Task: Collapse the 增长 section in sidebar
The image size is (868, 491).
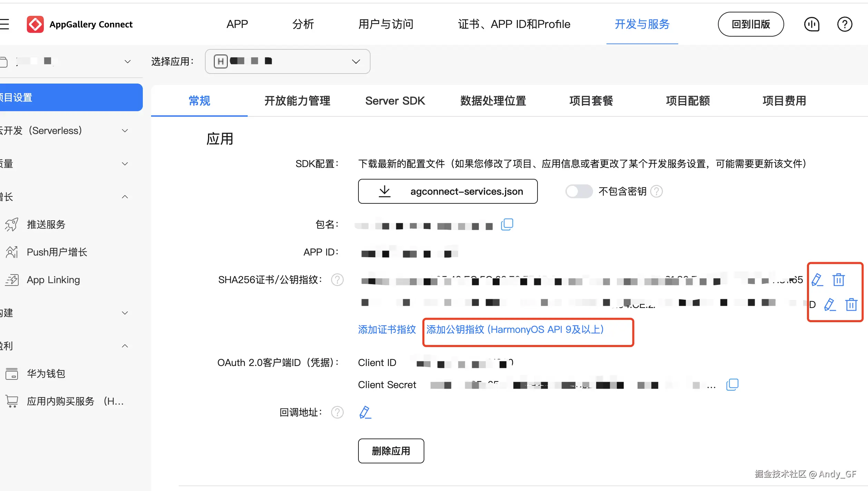Action: (125, 197)
